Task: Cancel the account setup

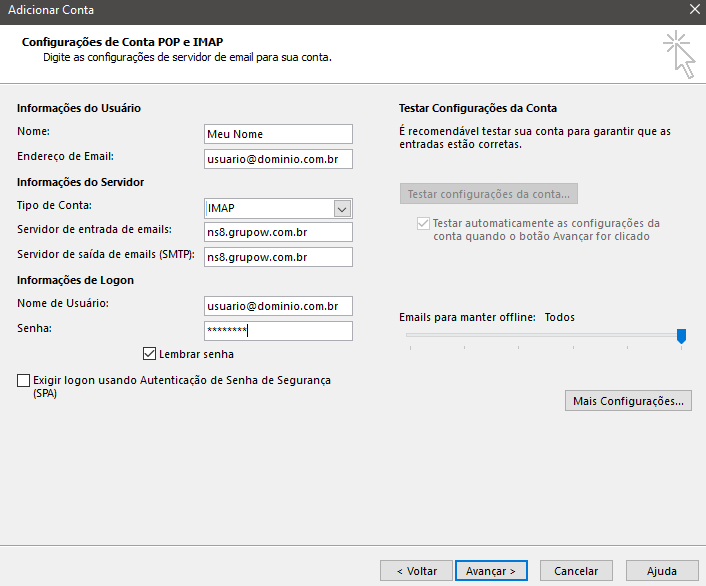Action: coord(576,571)
